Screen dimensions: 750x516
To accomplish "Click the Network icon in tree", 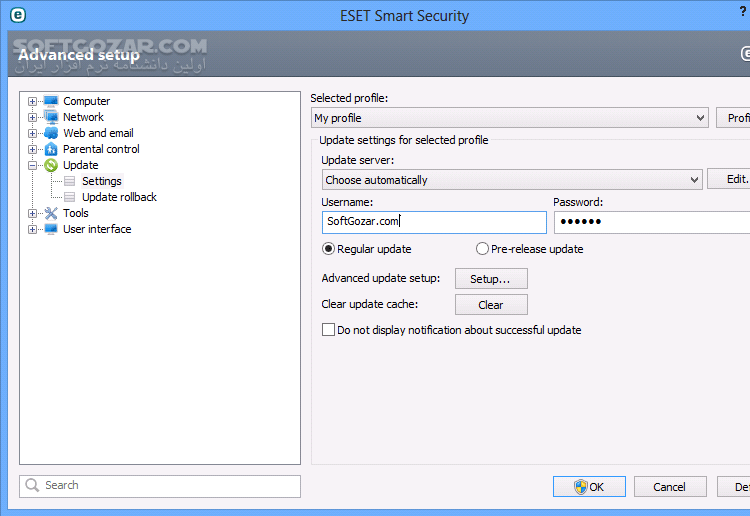I will pos(51,117).
